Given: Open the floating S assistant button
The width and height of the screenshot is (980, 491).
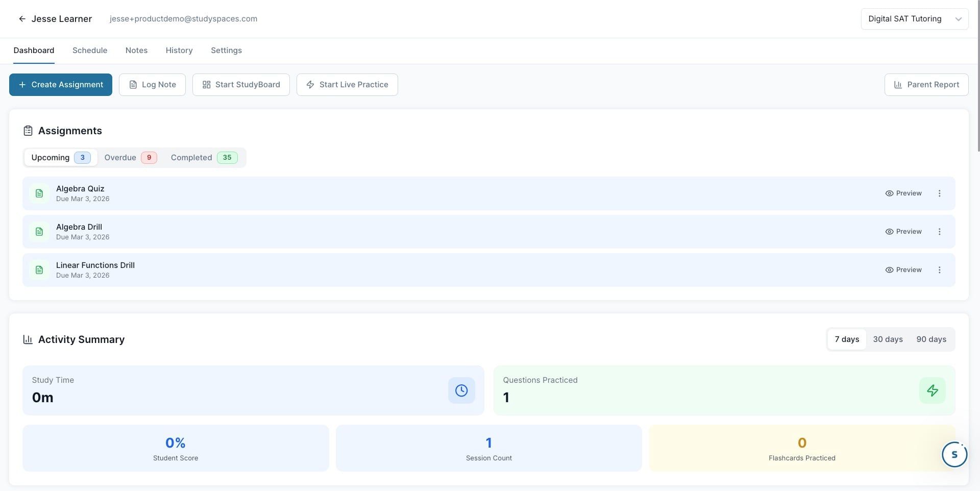Looking at the screenshot, I should tap(954, 454).
